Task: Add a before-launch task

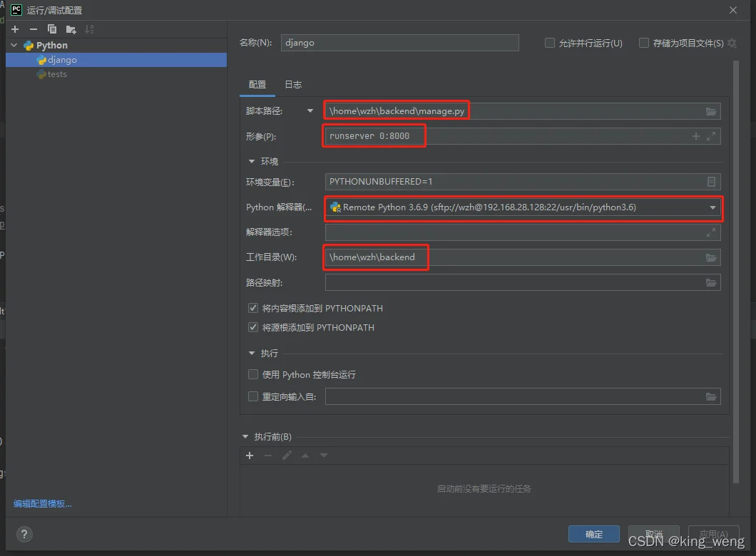Action: [250, 455]
